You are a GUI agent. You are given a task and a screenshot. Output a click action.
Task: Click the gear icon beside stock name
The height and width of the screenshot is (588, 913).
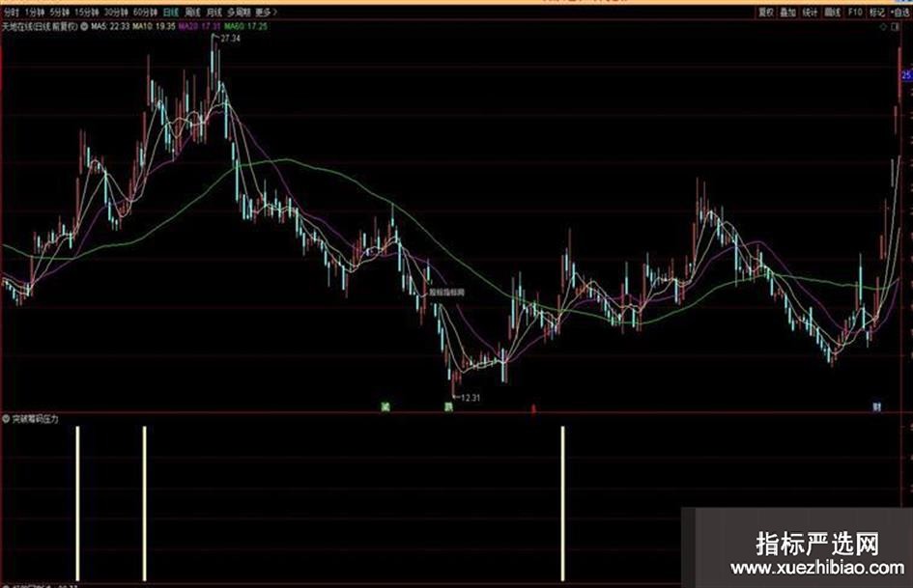84,27
